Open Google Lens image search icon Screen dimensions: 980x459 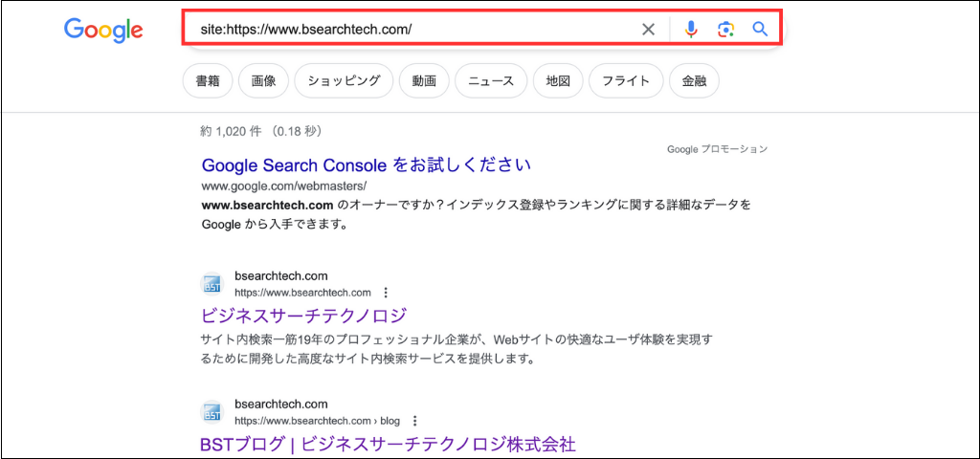point(725,30)
